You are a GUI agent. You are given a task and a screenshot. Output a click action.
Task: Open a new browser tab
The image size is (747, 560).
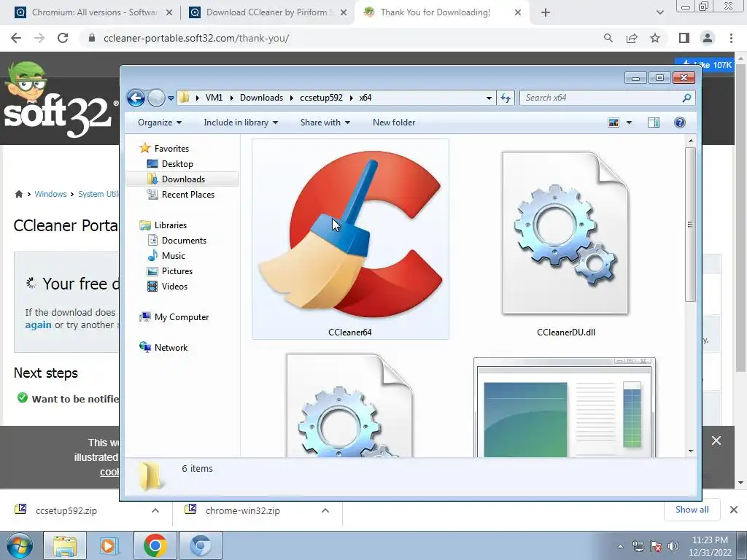click(x=546, y=13)
